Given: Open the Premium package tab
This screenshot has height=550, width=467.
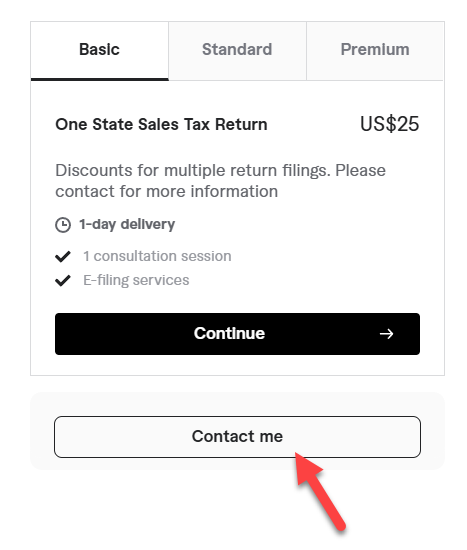Looking at the screenshot, I should pos(375,51).
